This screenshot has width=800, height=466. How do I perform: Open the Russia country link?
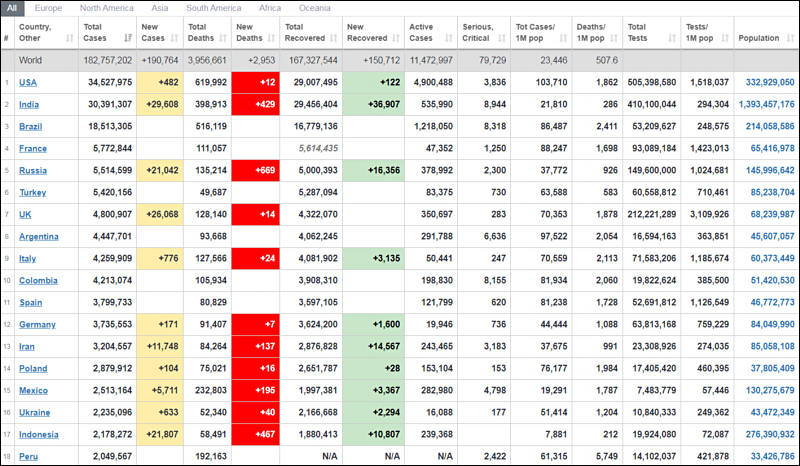click(33, 170)
